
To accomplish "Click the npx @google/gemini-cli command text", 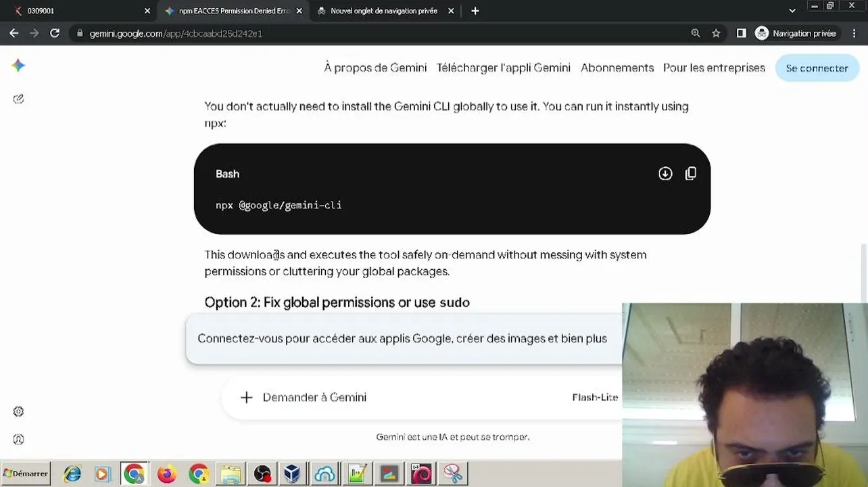I will (x=279, y=205).
